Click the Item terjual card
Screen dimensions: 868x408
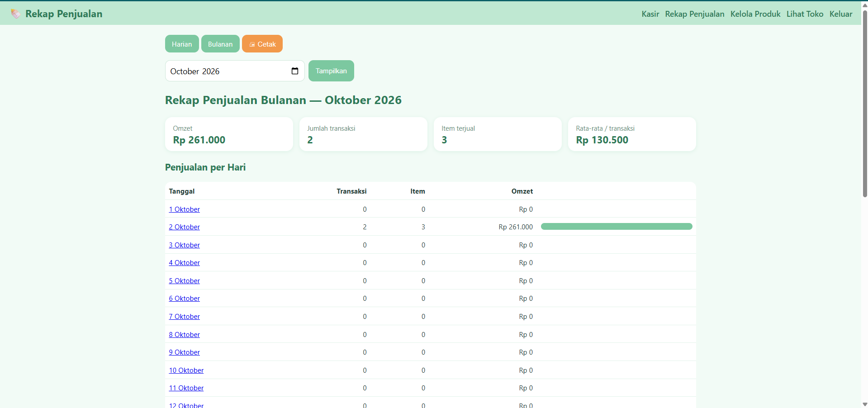coord(498,134)
